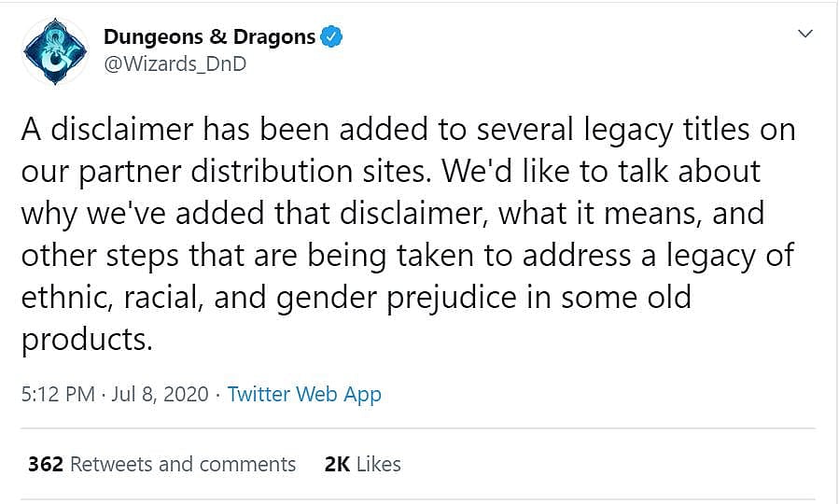
Task: Click the 2K like count number
Action: [x=336, y=464]
